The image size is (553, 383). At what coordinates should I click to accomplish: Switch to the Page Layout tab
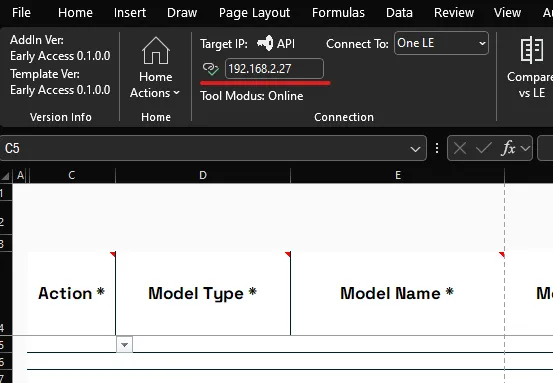click(x=254, y=13)
